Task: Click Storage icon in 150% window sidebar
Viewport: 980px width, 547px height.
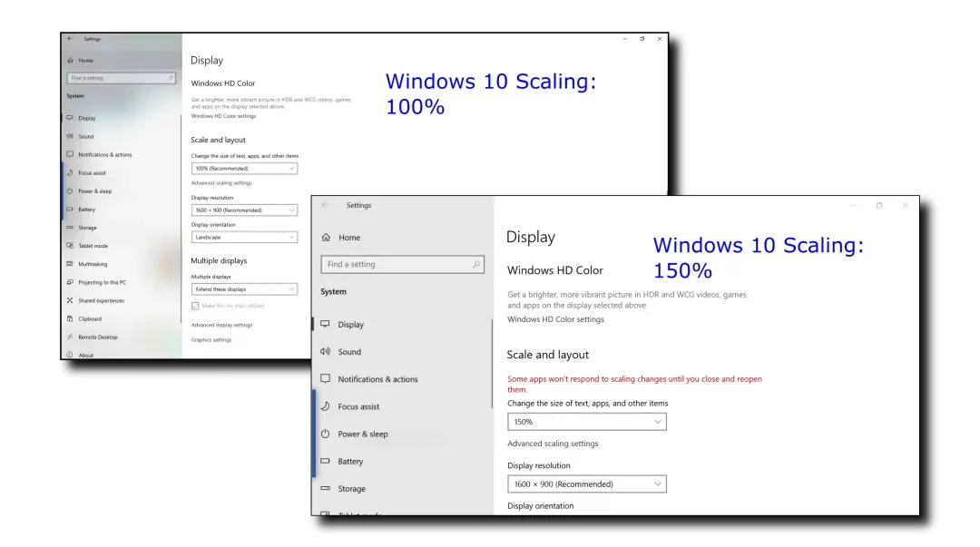Action: [x=325, y=488]
